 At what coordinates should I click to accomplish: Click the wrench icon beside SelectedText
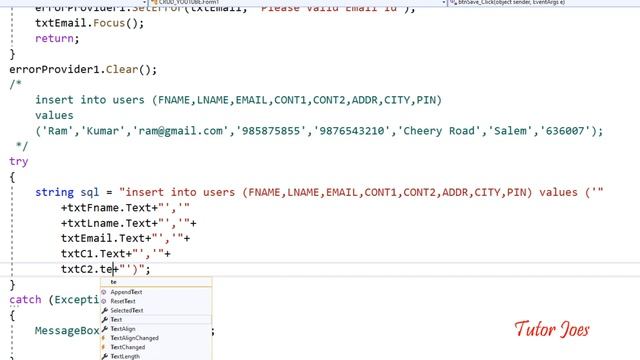(104, 311)
